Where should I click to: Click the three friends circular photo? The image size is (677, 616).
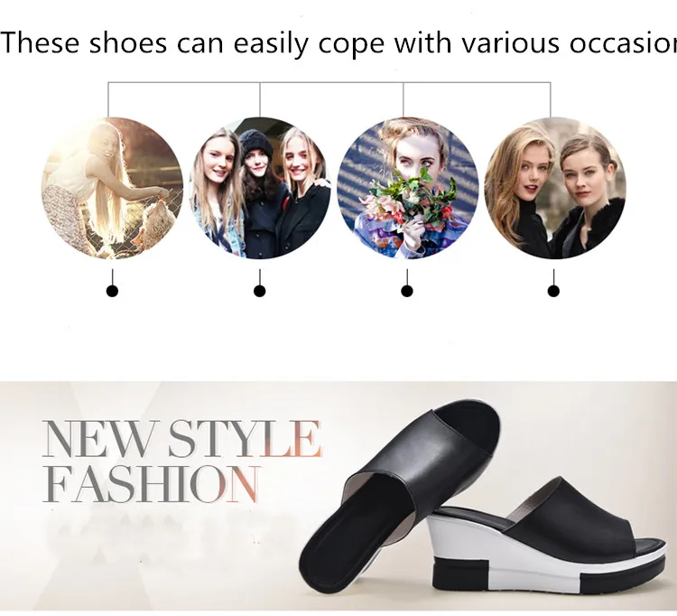pyautogui.click(x=260, y=189)
